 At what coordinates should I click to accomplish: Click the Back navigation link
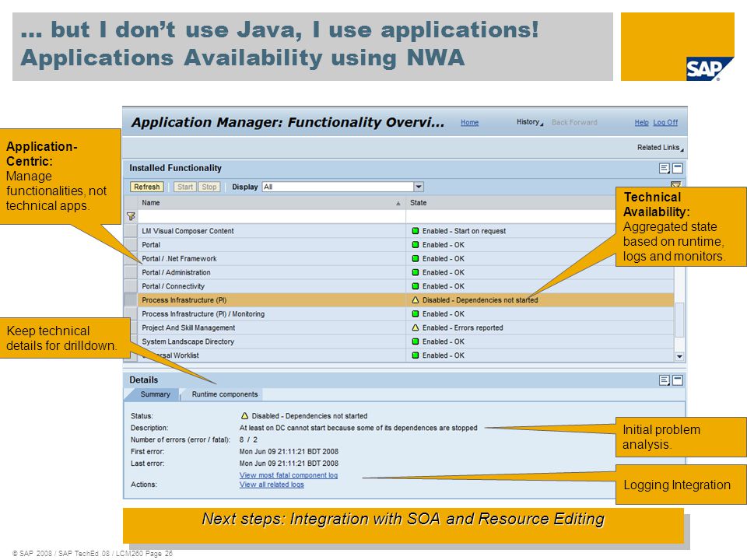click(559, 122)
